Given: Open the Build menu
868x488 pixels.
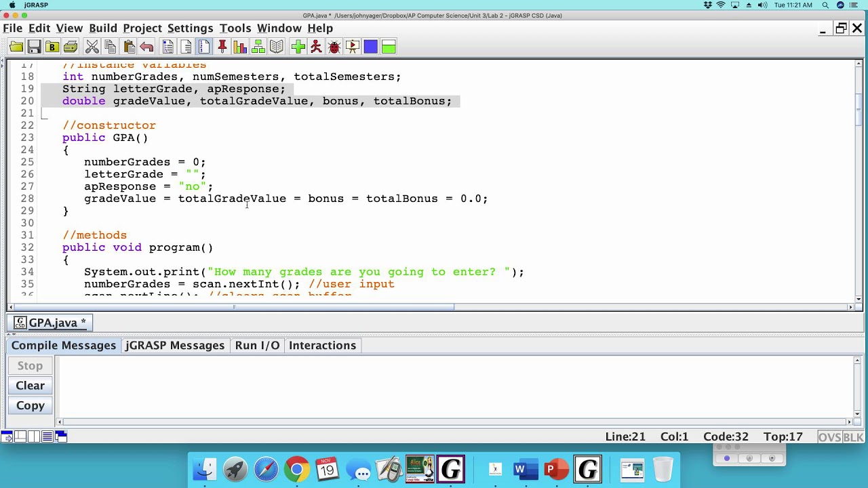Looking at the screenshot, I should (x=103, y=28).
